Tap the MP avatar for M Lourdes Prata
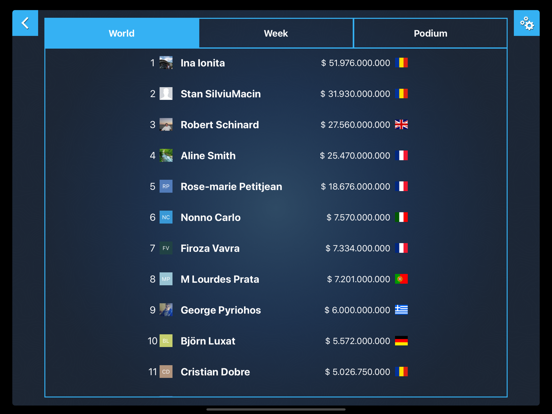Screen dimensions: 552x414 (x=166, y=279)
